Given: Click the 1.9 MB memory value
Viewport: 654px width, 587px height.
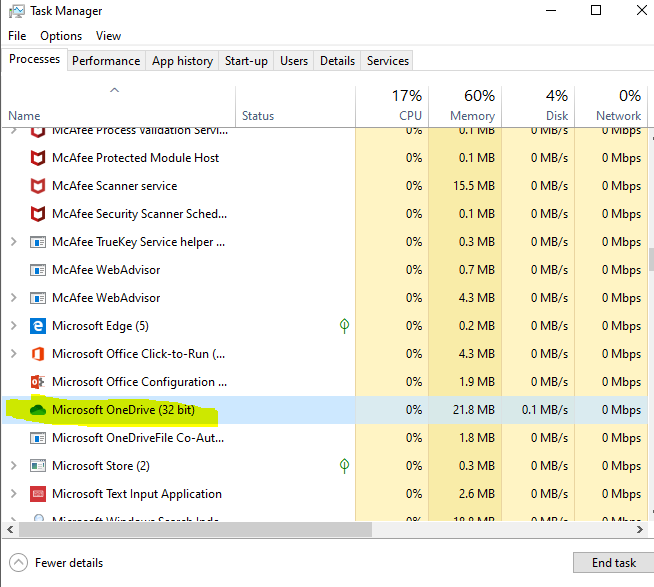Looking at the screenshot, I should point(477,382).
